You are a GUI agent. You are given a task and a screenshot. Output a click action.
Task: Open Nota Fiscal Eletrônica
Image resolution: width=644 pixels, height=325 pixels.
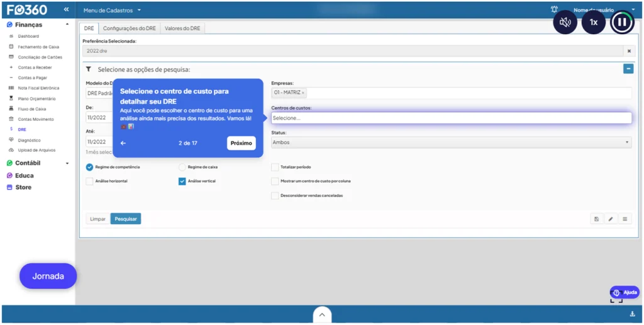pos(38,88)
